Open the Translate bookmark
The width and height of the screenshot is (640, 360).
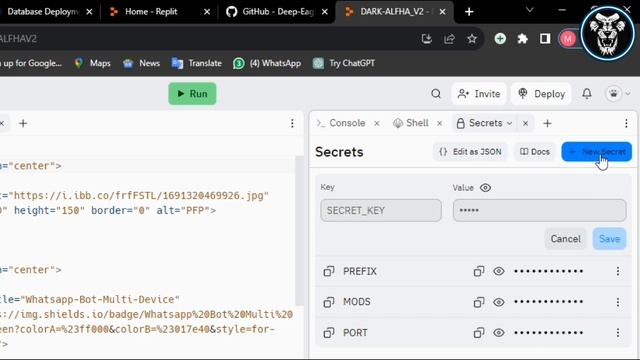[x=197, y=63]
